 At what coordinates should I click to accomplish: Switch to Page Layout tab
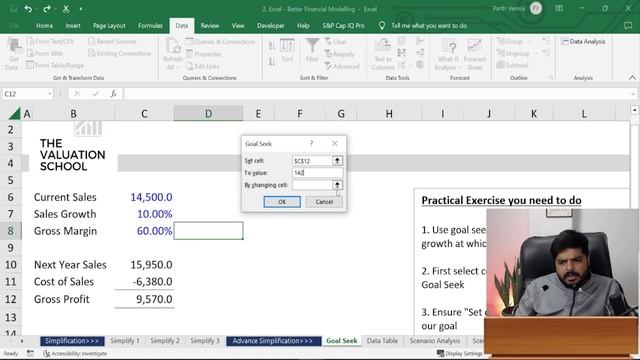(x=109, y=25)
